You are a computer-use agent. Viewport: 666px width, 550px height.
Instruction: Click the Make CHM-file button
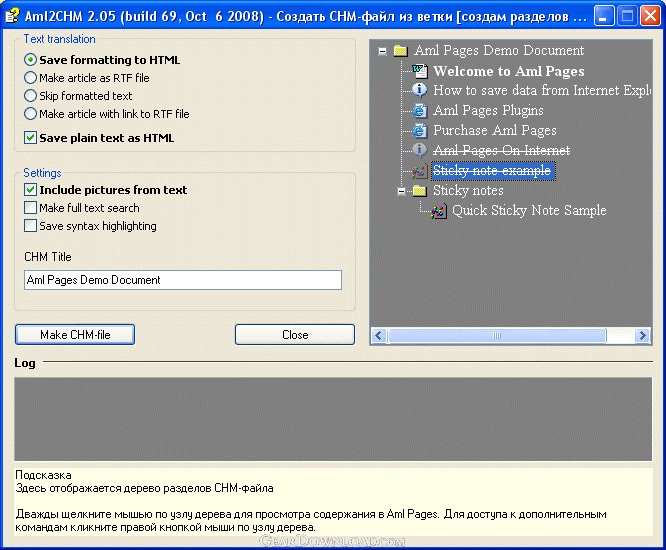[75, 335]
